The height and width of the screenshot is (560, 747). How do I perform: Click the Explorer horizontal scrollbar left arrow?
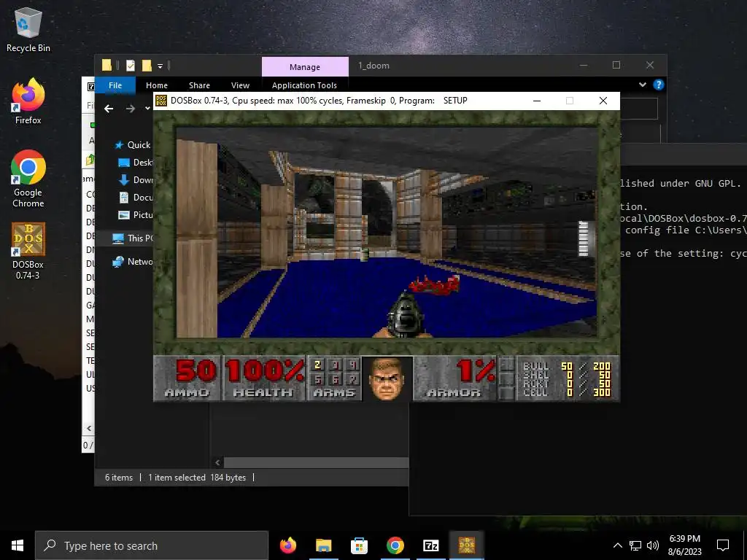coord(217,462)
